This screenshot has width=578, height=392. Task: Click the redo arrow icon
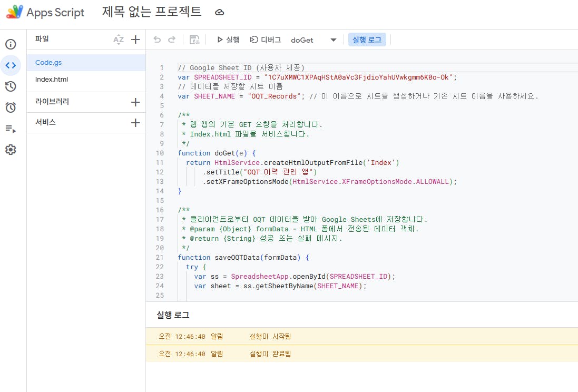pyautogui.click(x=172, y=40)
